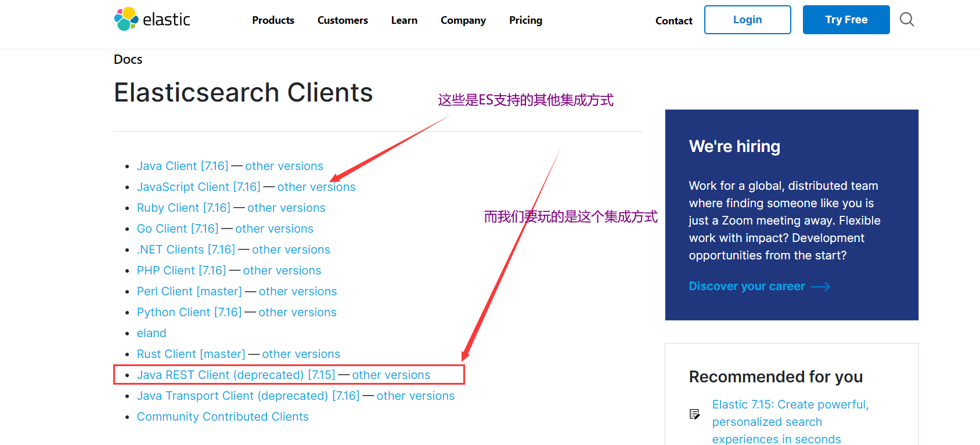Open Community Contributed Clients link

[223, 417]
